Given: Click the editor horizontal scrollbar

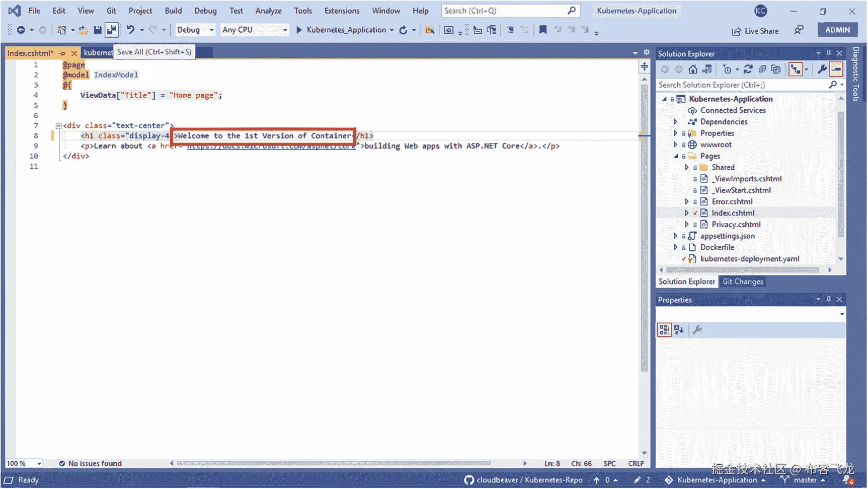Looking at the screenshot, I should pyautogui.click(x=334, y=464).
